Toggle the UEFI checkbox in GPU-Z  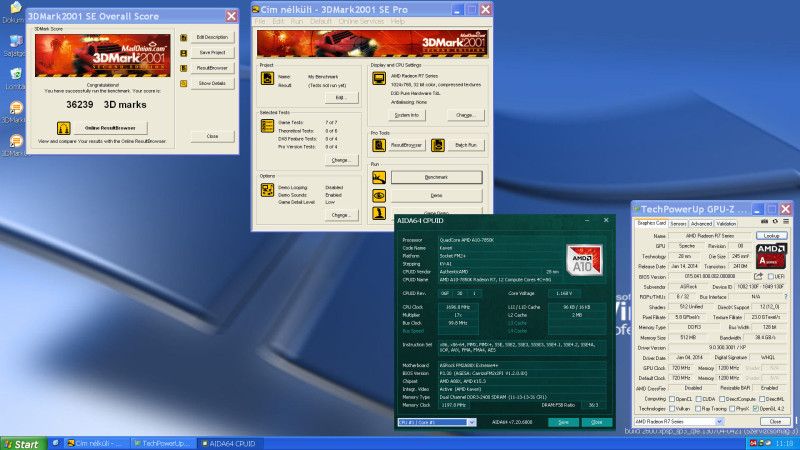770,277
